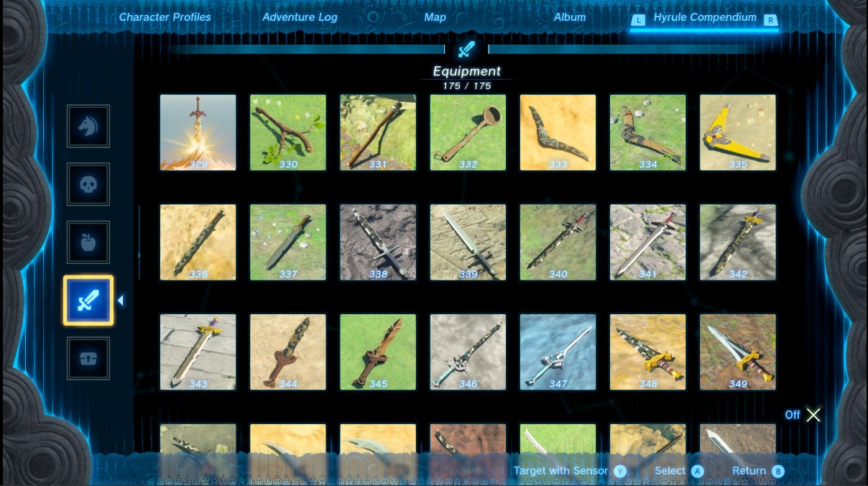Open the Treasure chest category icon
Viewport: 868px width, 486px height.
click(88, 358)
